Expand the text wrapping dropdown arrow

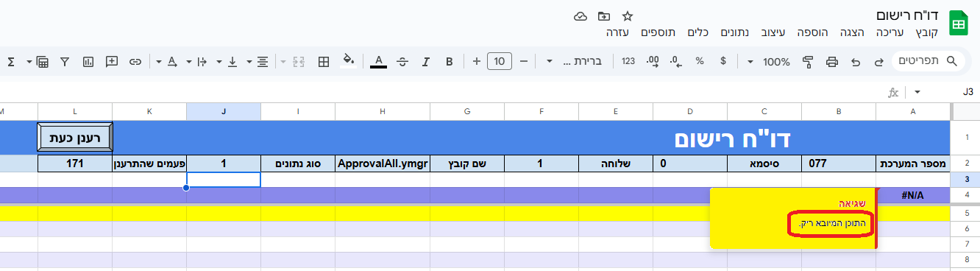[189, 61]
